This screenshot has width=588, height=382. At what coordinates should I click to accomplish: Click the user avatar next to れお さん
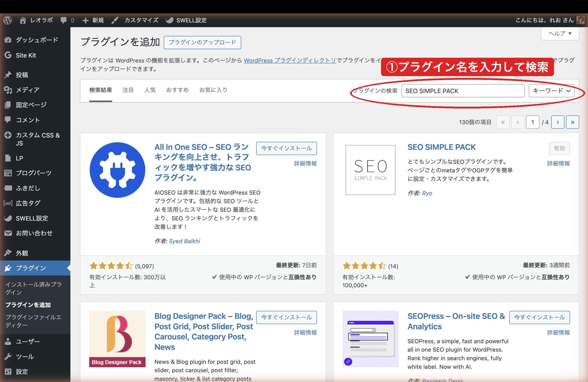point(580,20)
